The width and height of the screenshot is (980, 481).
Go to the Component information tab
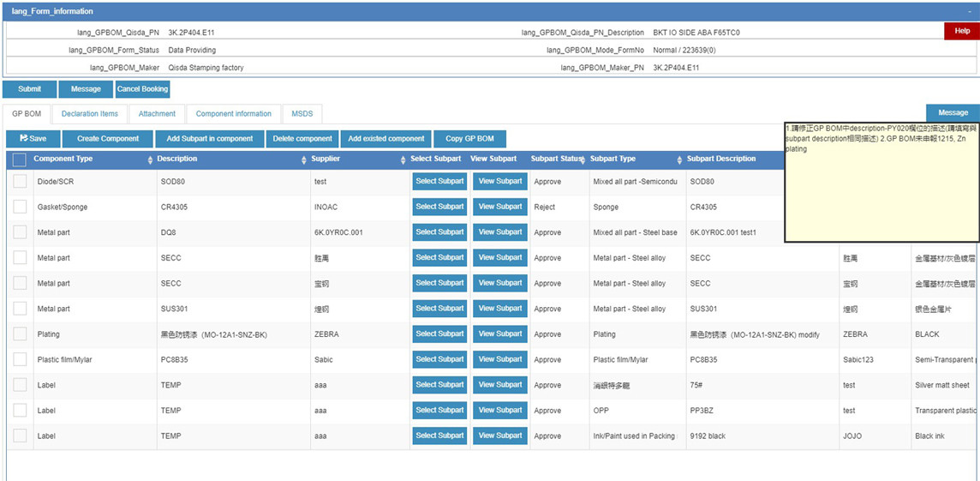234,114
